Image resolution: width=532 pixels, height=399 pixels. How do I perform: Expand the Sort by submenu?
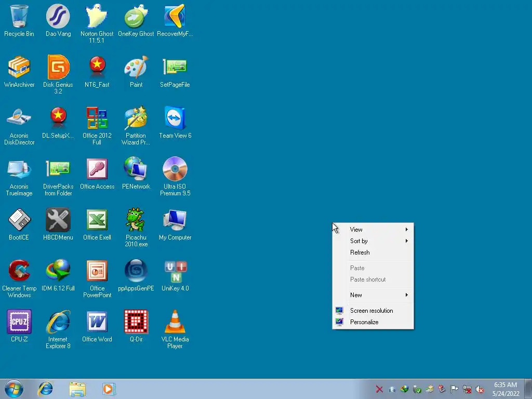point(373,241)
